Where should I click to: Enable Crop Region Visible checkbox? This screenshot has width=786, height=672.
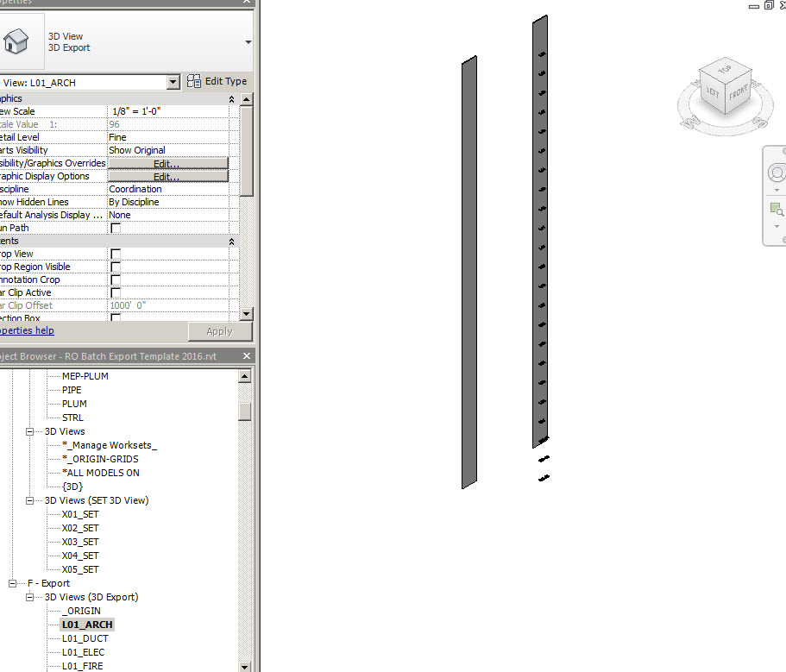pos(116,267)
